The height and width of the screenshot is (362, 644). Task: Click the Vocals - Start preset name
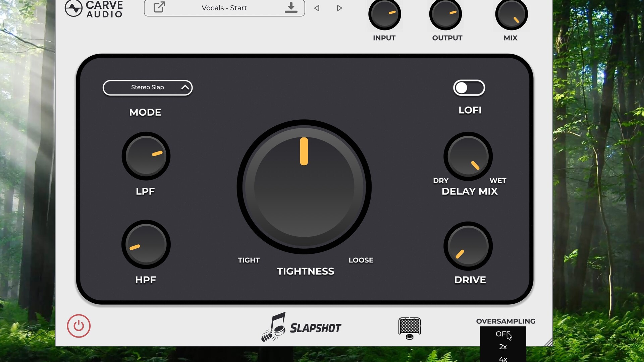click(x=224, y=8)
